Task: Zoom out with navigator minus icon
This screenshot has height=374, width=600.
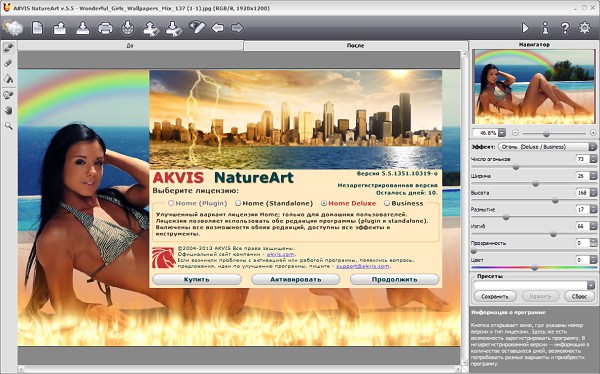Action: [515, 133]
